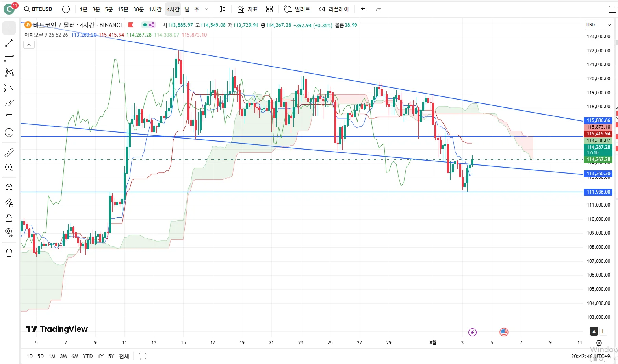The width and height of the screenshot is (618, 364).
Task: Click BTCUSD symbol search field
Action: point(38,9)
